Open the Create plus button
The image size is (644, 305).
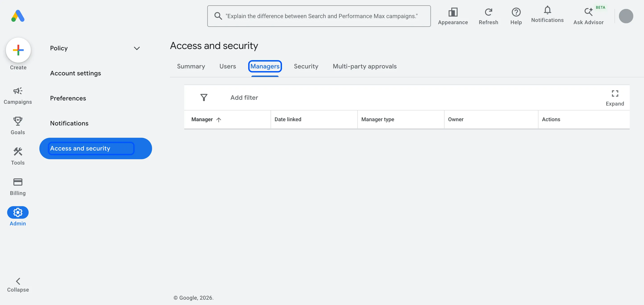pyautogui.click(x=18, y=50)
